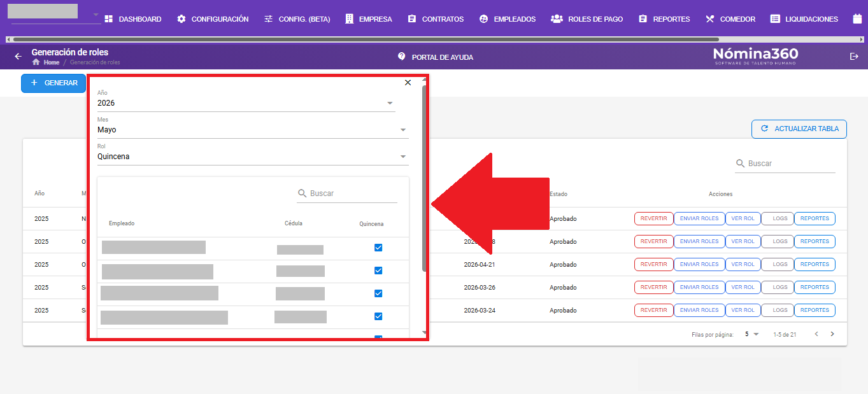Viewport: 868px width, 394px height.
Task: Click Ver Rol in the second table row
Action: (x=743, y=241)
